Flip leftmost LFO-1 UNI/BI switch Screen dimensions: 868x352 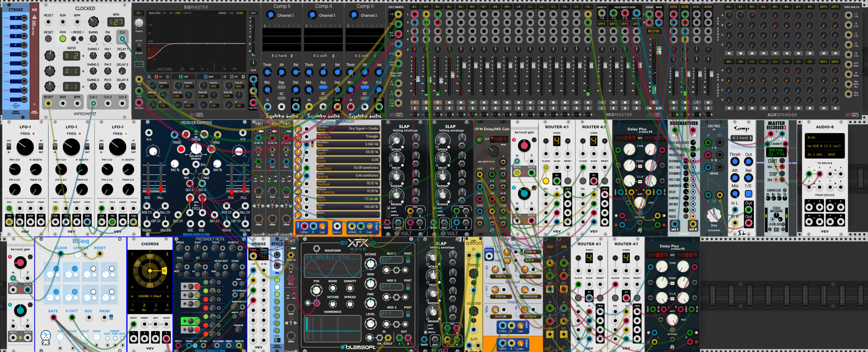(x=9, y=146)
